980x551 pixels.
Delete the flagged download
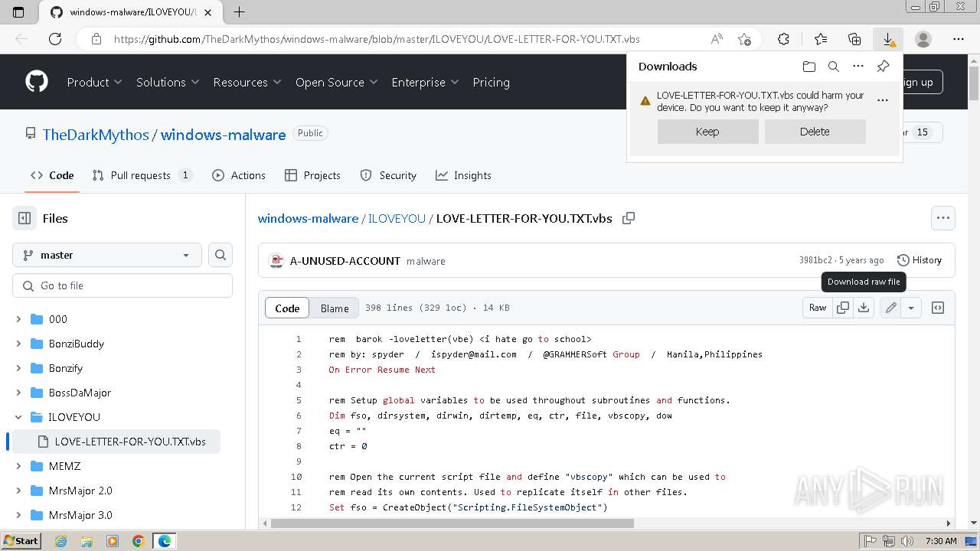pyautogui.click(x=815, y=132)
